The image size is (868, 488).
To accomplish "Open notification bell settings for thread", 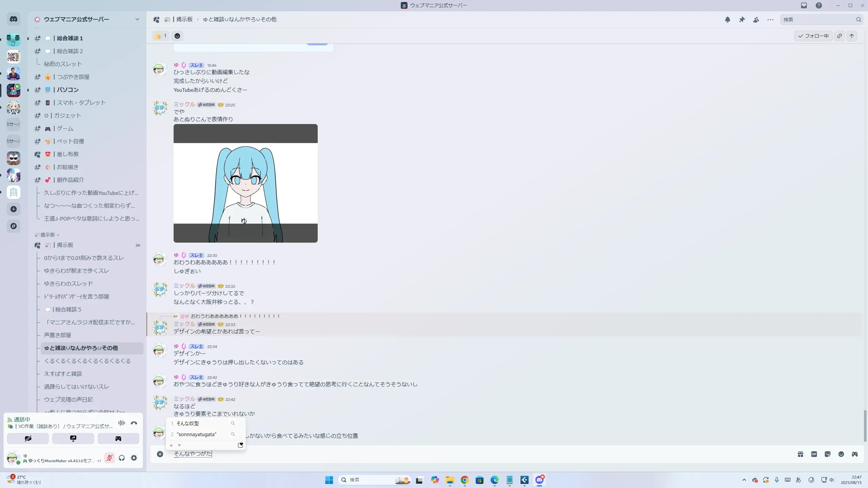I will [727, 20].
